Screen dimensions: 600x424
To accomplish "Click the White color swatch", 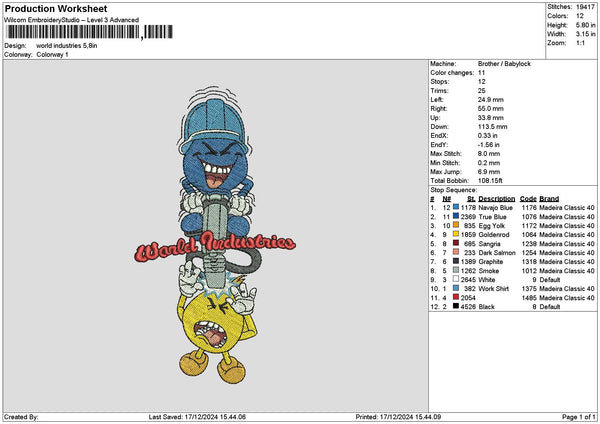I will 456,279.
